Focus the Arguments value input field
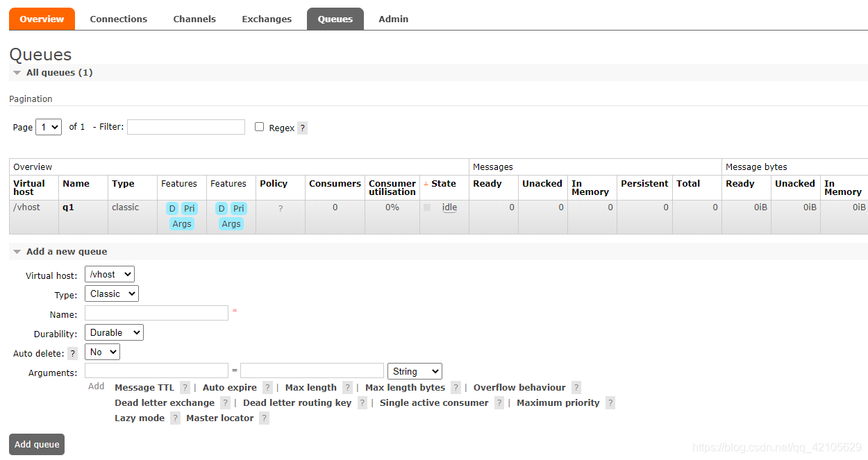This screenshot has width=868, height=460. click(312, 371)
